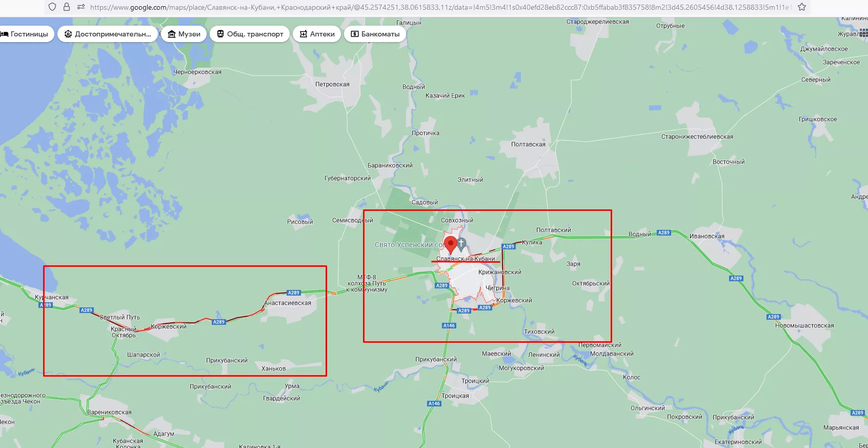Show Банкоматы on the map

tap(375, 34)
